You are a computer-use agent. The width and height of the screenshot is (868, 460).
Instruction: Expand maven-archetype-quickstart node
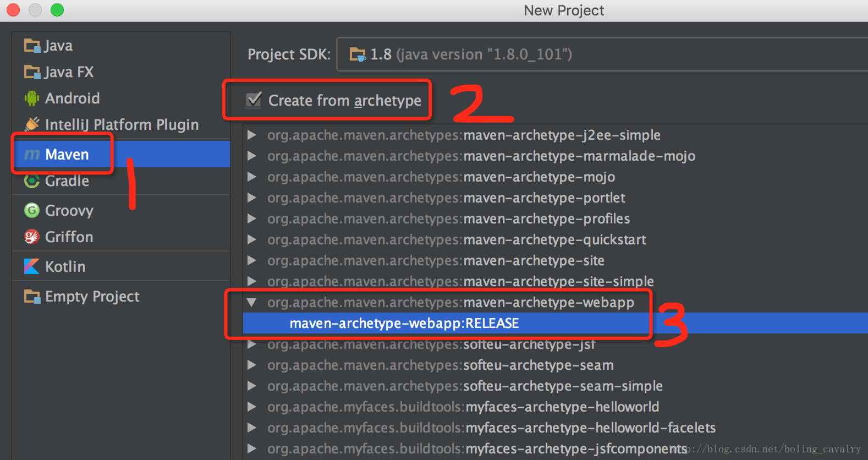point(252,239)
